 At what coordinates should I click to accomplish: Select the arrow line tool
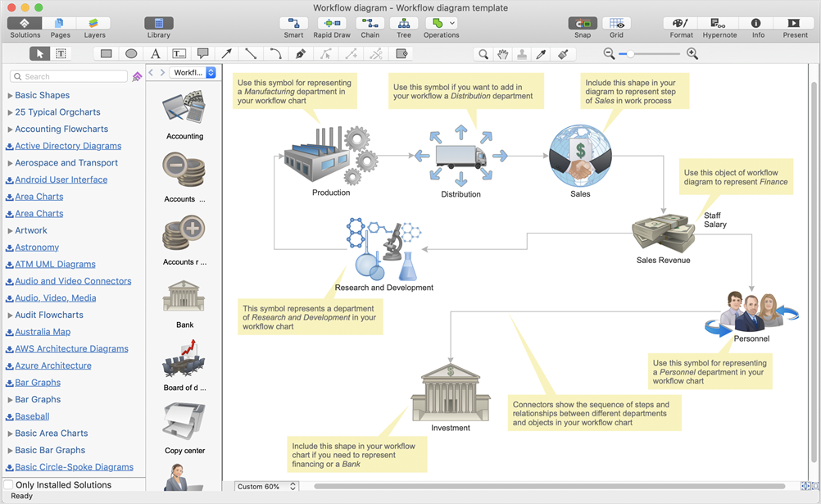(x=227, y=53)
